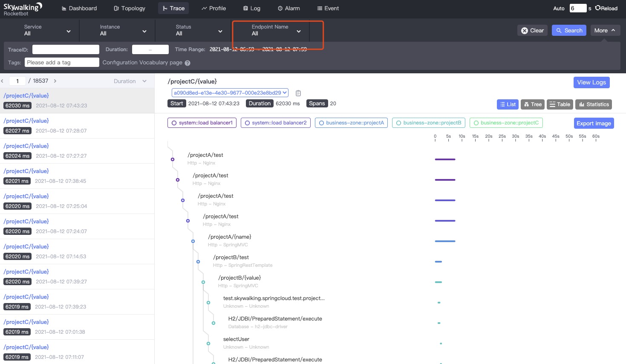Switch to Table view
626x364 pixels.
[560, 104]
